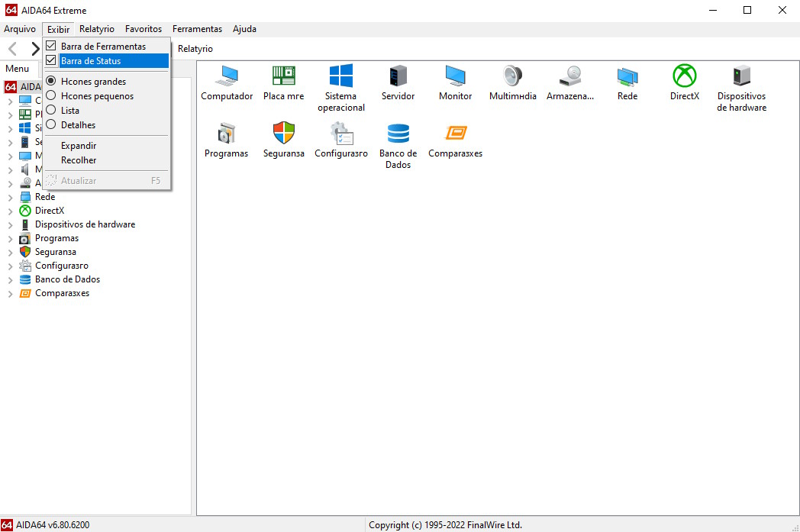Click the back navigation arrow

coord(13,49)
